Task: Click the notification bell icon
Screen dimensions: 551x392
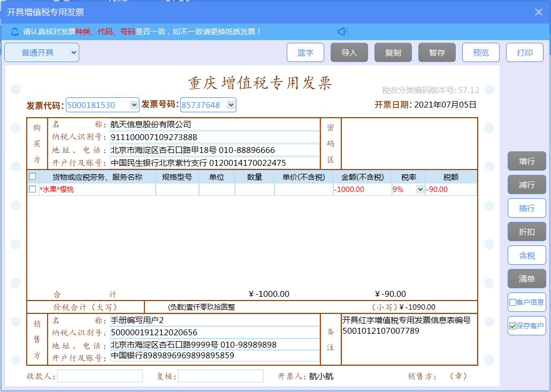Action: pyautogui.click(x=14, y=31)
